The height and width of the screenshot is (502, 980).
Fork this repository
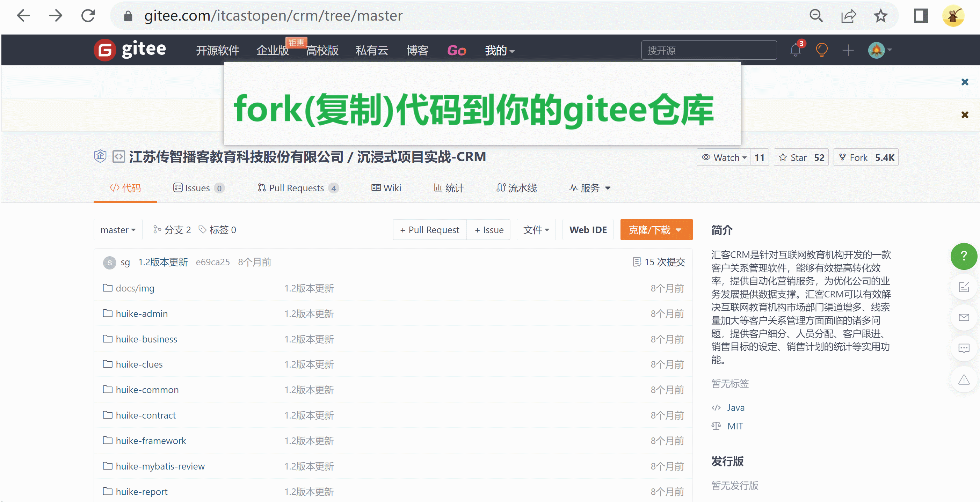[852, 157]
